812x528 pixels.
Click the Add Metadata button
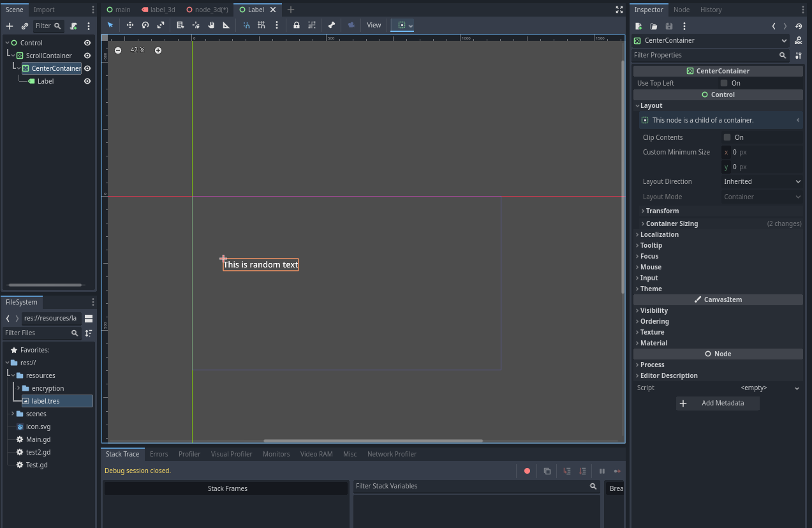click(x=718, y=404)
